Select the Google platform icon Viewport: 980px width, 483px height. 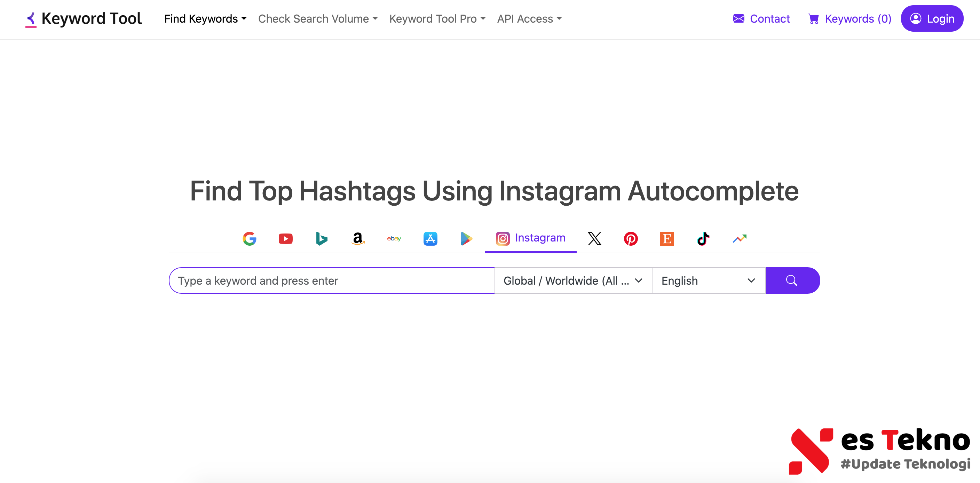click(249, 238)
